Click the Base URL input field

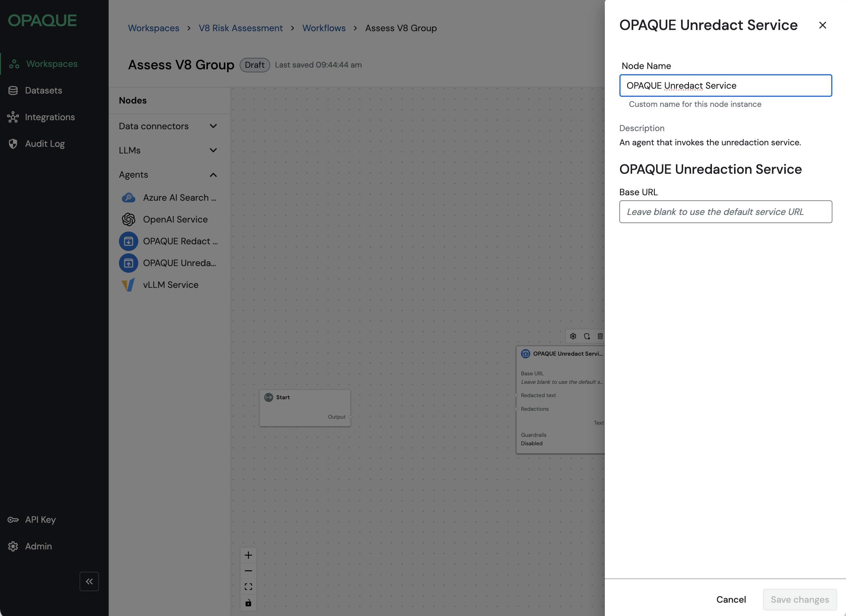point(725,212)
